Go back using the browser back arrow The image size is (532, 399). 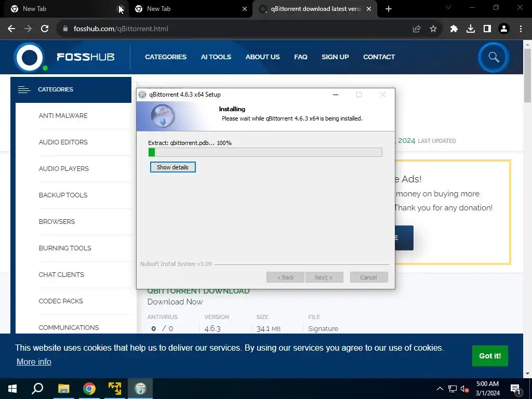pyautogui.click(x=11, y=29)
